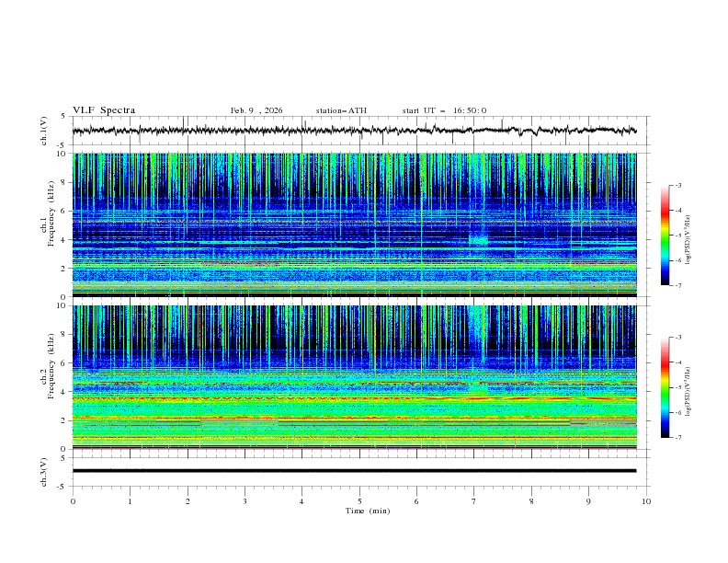Click the lower ch.2 PSD color bar
The width and height of the screenshot is (728, 563).
tap(665, 386)
